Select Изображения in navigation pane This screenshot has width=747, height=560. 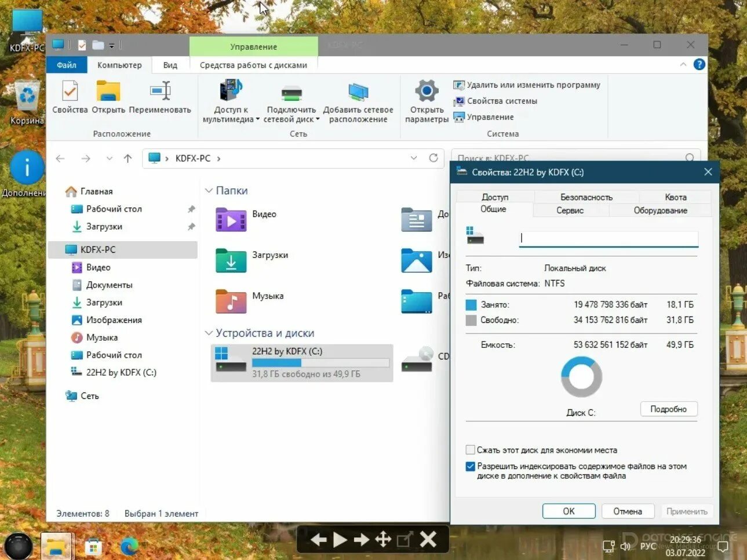click(106, 320)
